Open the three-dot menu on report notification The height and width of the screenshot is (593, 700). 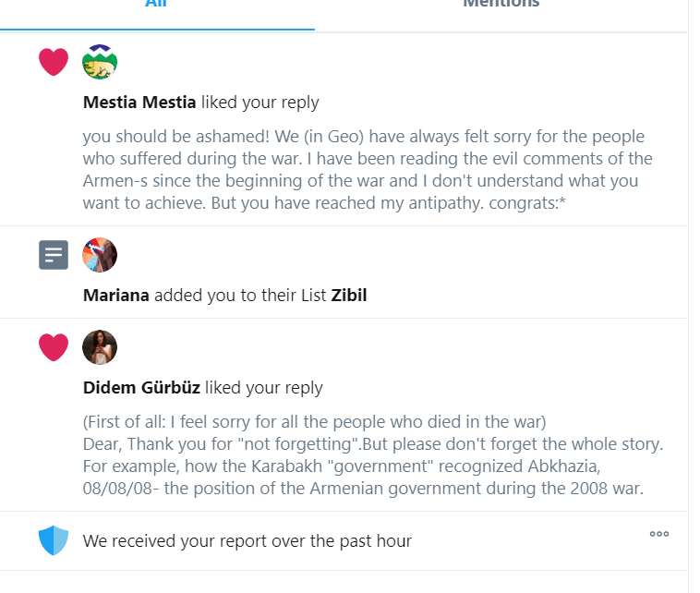(x=659, y=534)
